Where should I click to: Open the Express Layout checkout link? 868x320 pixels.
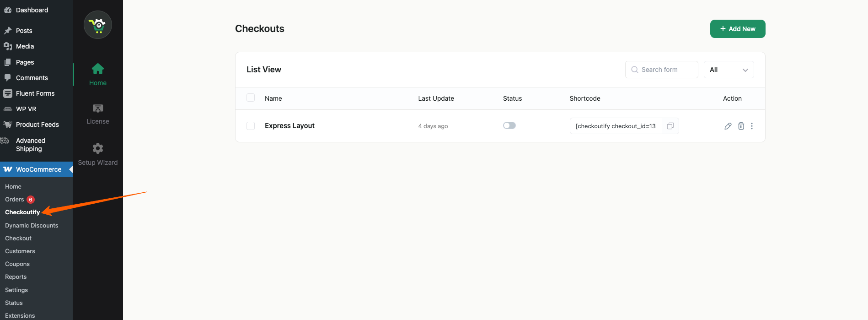tap(289, 126)
